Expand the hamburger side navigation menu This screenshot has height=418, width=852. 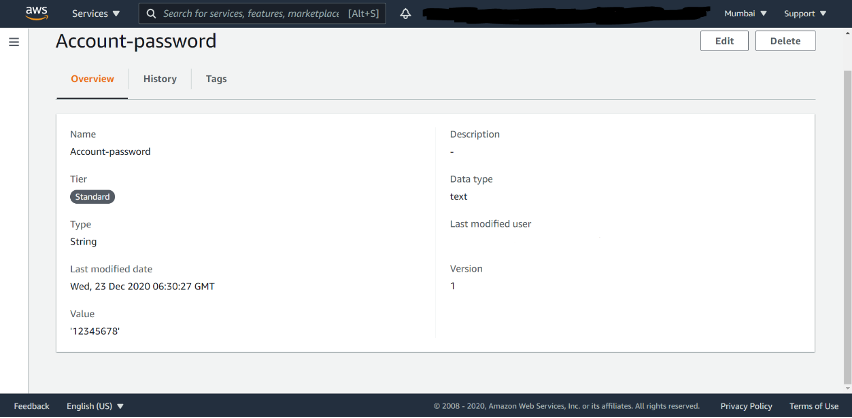[x=14, y=42]
